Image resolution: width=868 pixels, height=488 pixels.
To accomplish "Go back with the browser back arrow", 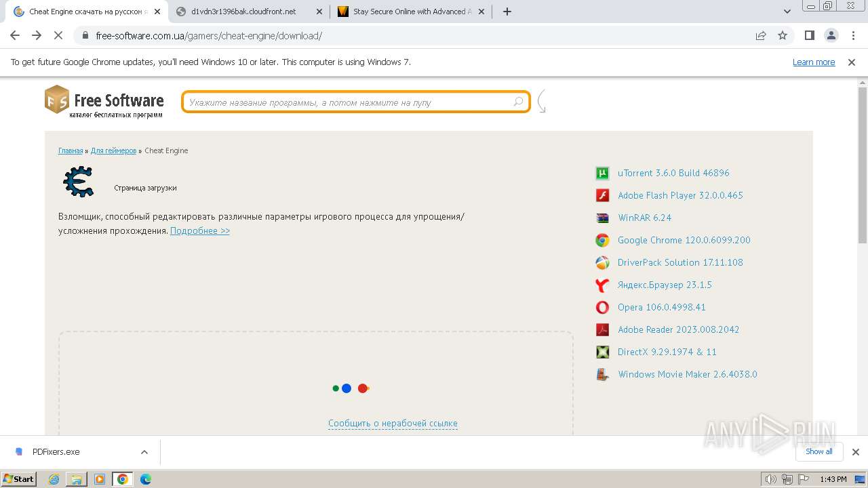I will pos(15,35).
